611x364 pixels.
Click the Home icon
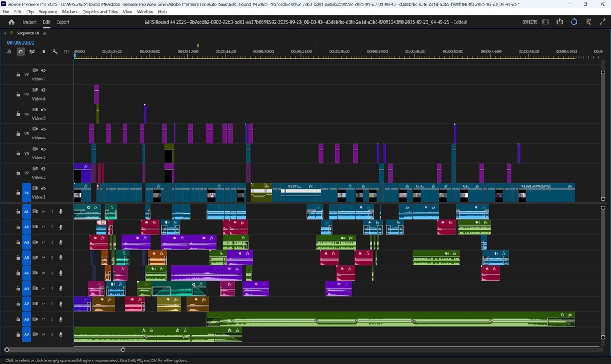11,22
